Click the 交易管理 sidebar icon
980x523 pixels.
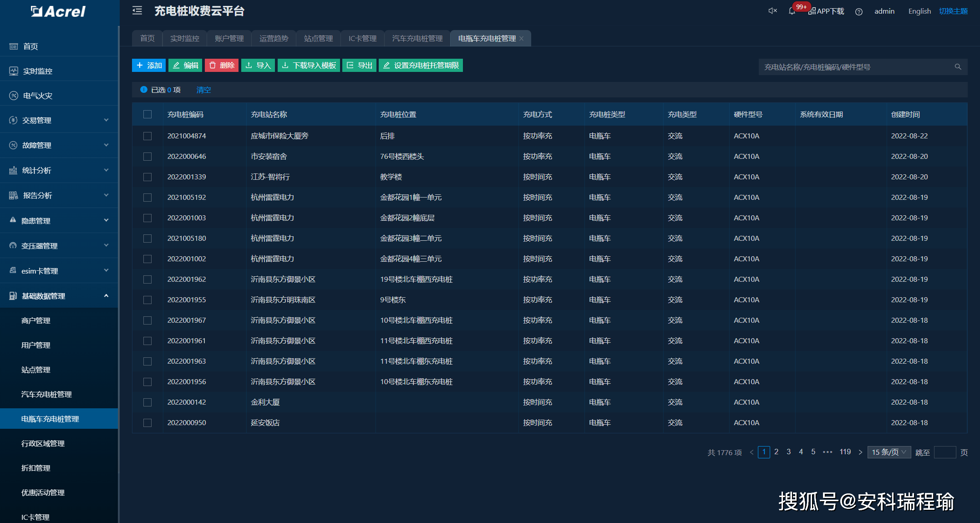(13, 120)
